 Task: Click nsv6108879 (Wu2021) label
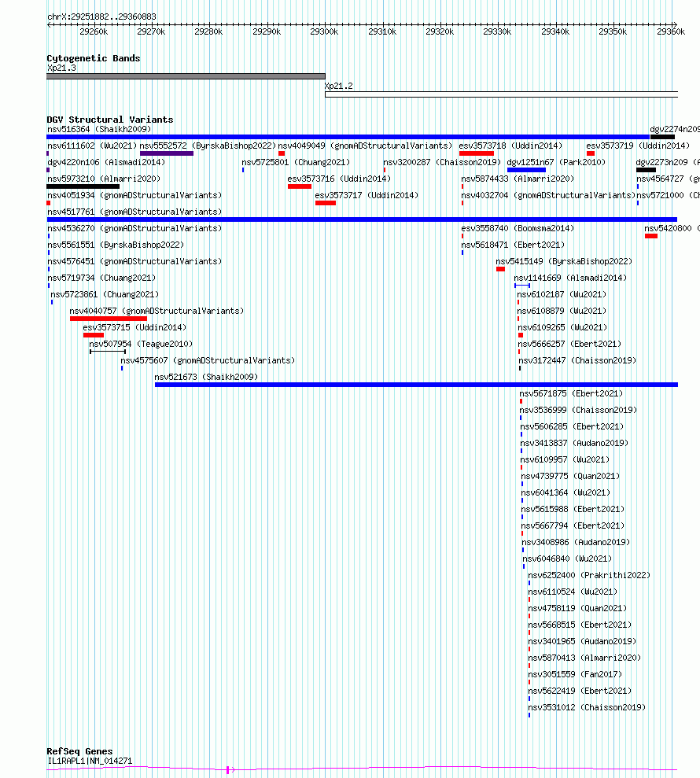[562, 311]
